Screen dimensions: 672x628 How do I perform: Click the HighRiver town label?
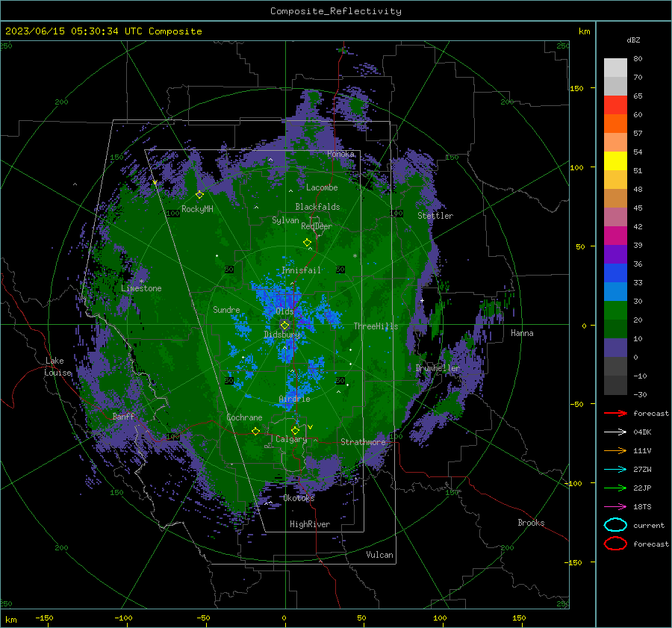(x=310, y=524)
